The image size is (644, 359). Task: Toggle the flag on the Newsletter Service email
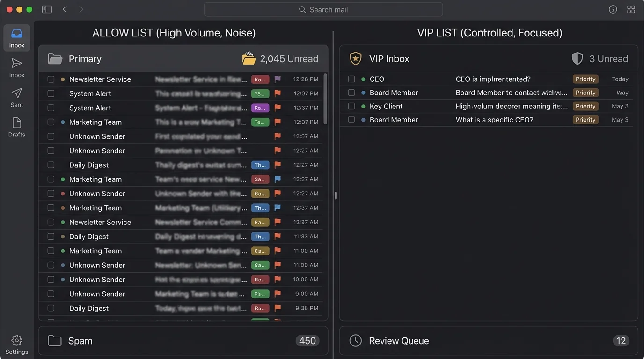point(277,79)
